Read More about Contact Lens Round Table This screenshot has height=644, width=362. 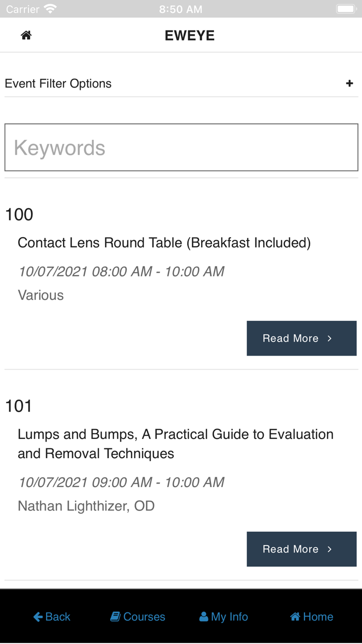point(301,338)
